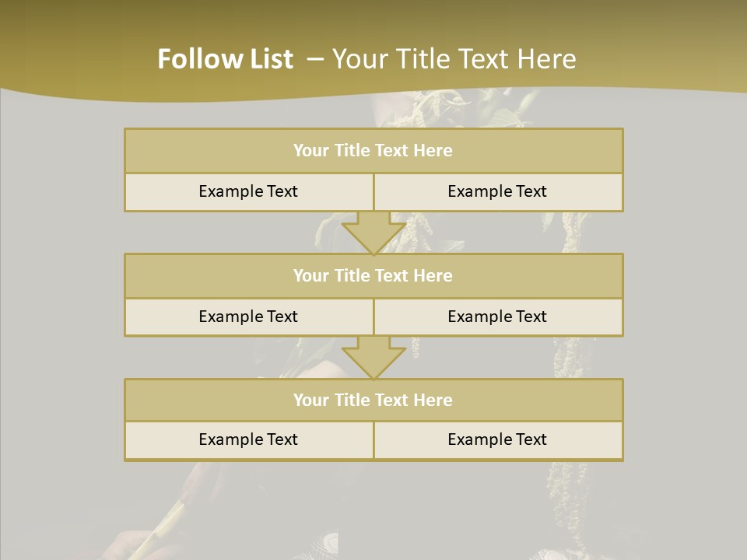Select the top block's "Your Title Text Here" header
Screen dimensions: 747x560
tap(373, 151)
